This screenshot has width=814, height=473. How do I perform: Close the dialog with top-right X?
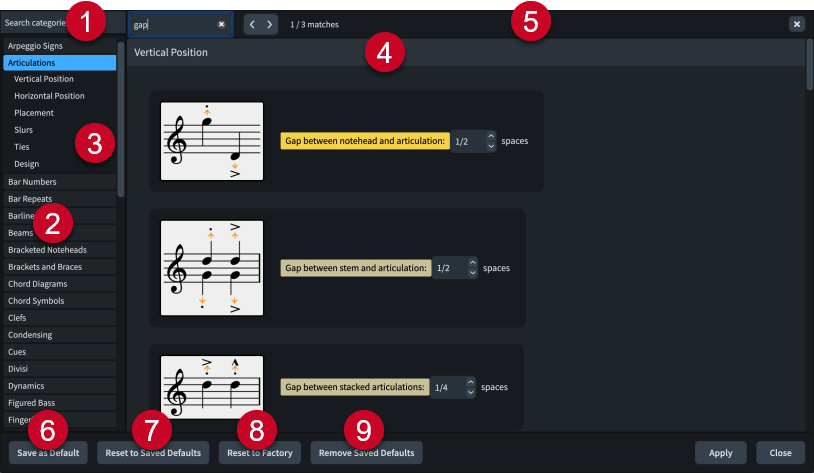click(796, 24)
